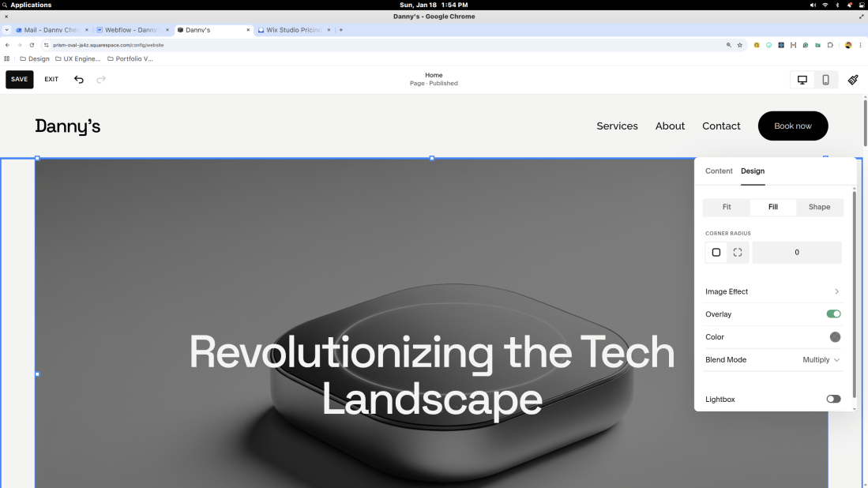Enable the Lightbox toggle
This screenshot has width=868, height=488.
click(833, 400)
